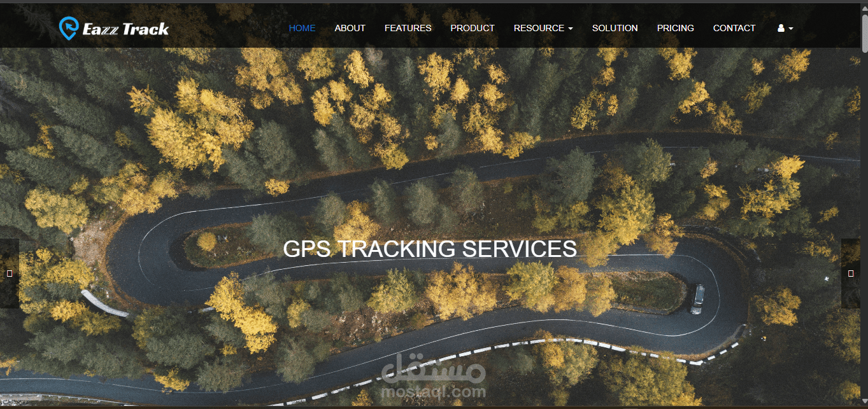
Task: Expand the RESOURCE dropdown menu
Action: tap(543, 28)
